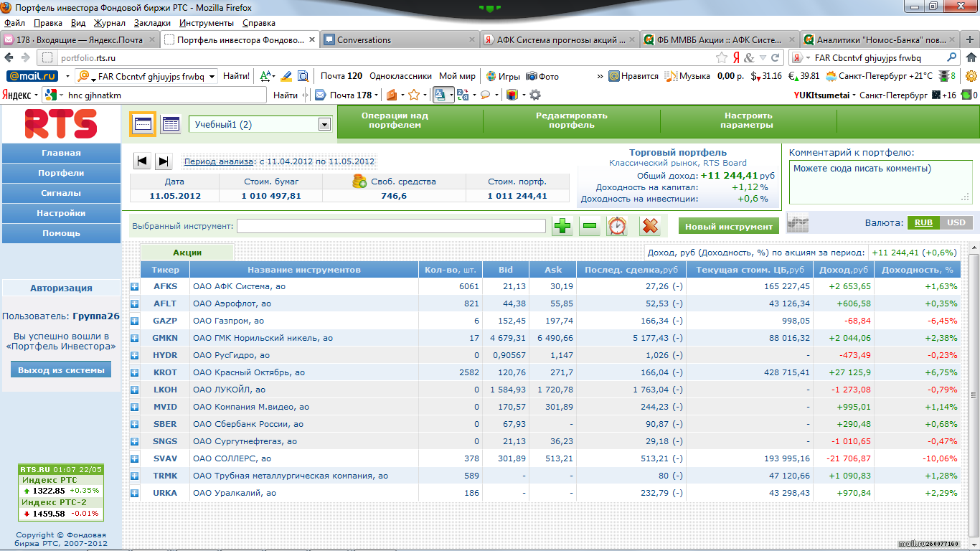The height and width of the screenshot is (551, 980).
Task: Open the Сигналы sidebar item
Action: tap(61, 193)
